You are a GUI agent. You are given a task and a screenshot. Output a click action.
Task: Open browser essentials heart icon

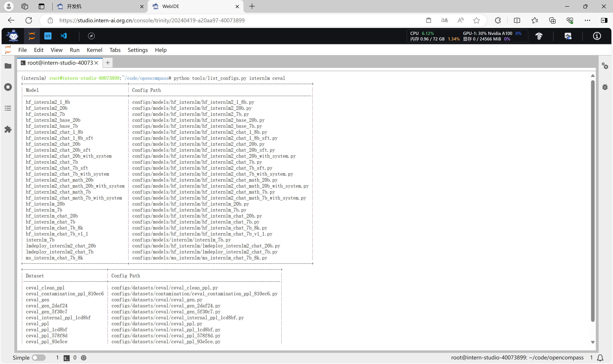[x=570, y=20]
